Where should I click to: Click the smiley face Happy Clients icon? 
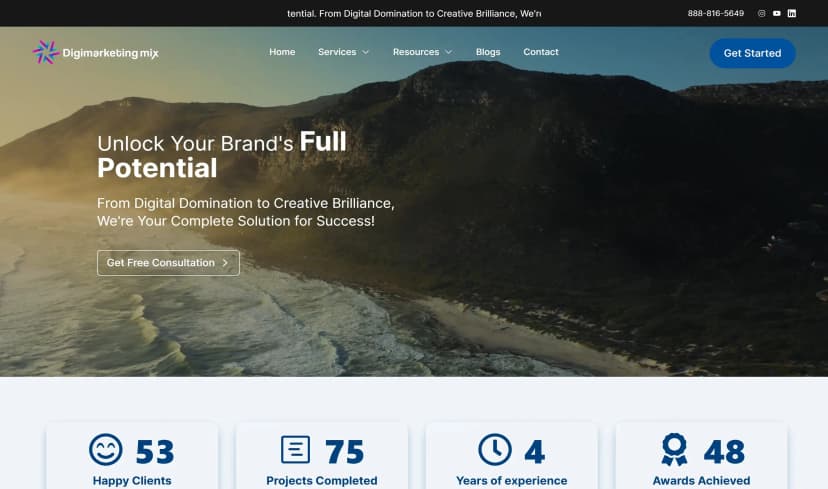click(106, 449)
